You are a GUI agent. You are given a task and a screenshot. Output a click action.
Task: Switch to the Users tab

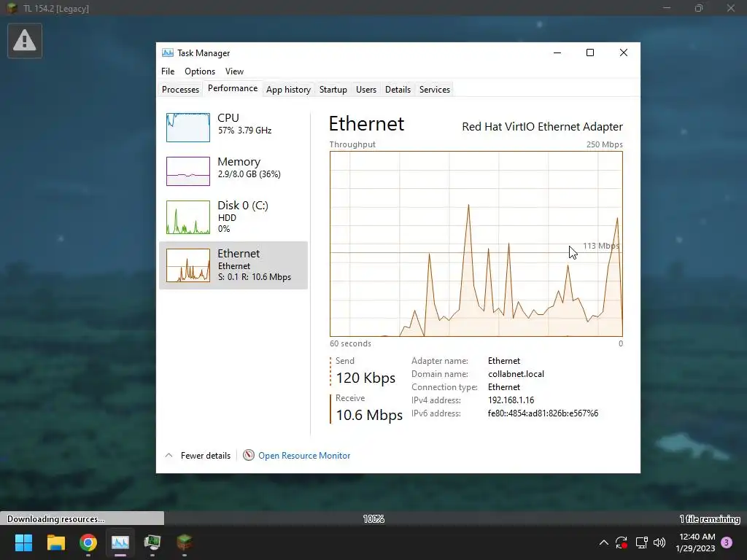tap(366, 90)
